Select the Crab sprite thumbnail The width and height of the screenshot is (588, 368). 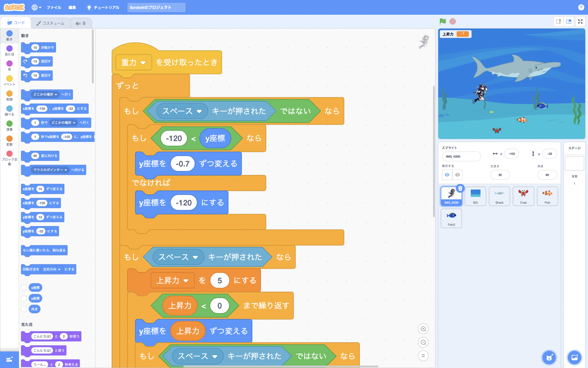pyautogui.click(x=523, y=196)
